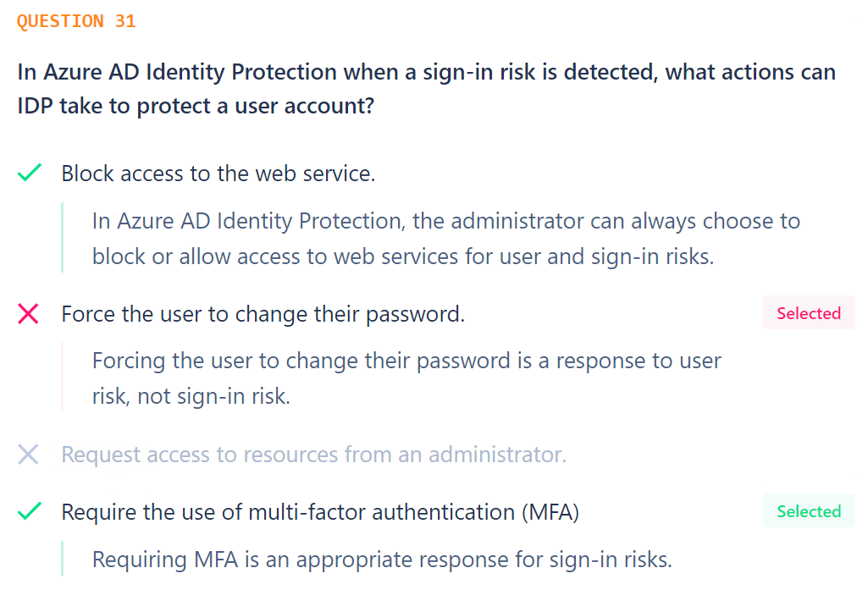
Task: Select answer 'Force the user to change their password'
Action: 263,314
